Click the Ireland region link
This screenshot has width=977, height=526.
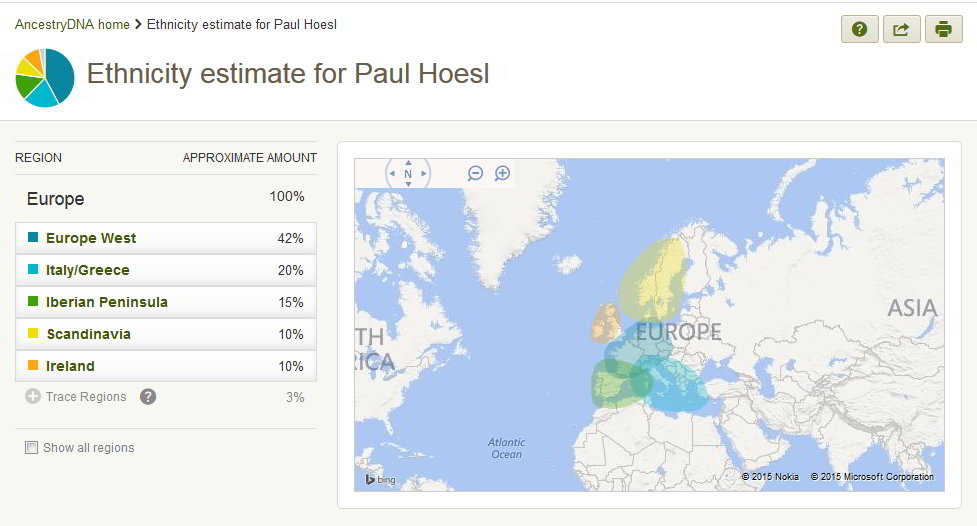pos(70,366)
